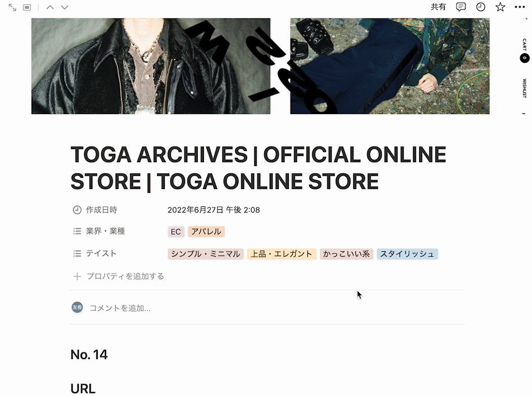This screenshot has height=396, width=532.
Task: Open the 業界・業種 property menu
Action: pos(99,232)
